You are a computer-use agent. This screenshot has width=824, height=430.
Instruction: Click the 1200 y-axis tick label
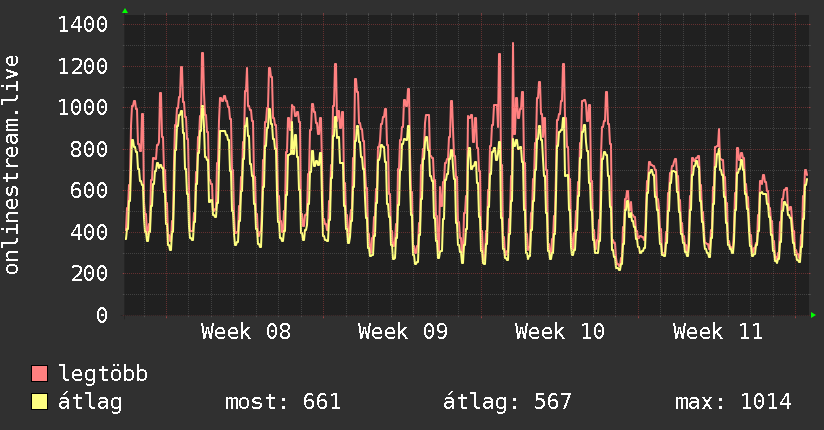click(x=83, y=66)
